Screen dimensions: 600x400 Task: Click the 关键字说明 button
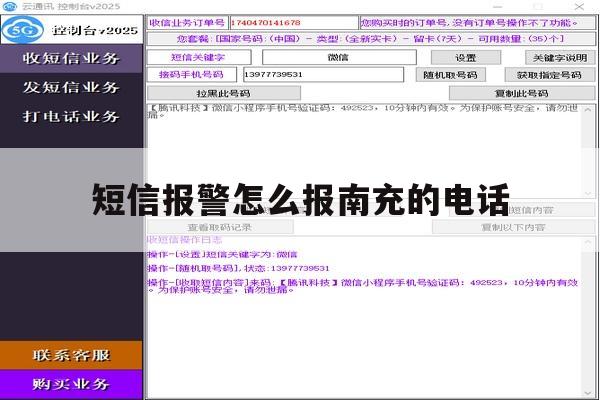coord(560,58)
